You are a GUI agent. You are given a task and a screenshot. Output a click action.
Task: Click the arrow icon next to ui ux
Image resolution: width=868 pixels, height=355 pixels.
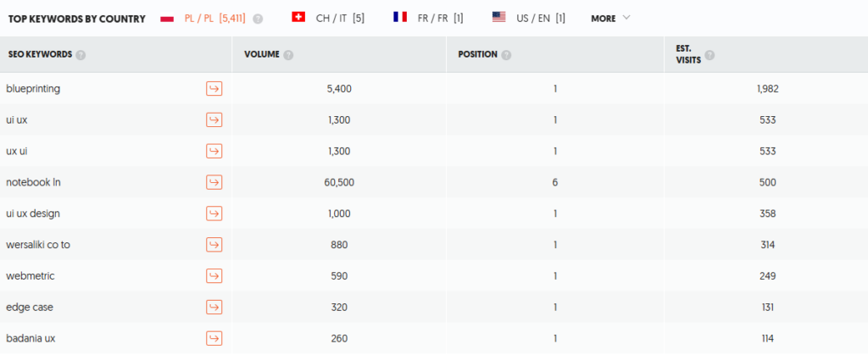click(x=214, y=120)
